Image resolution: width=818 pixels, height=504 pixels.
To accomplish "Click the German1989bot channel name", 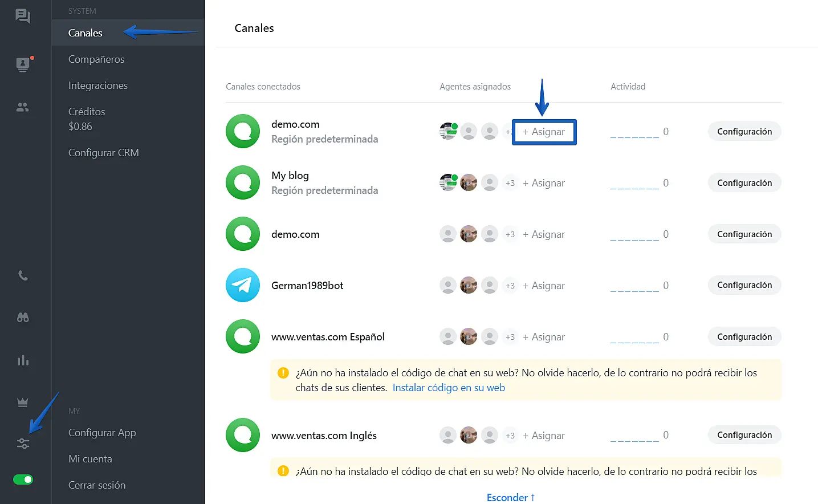I will point(307,286).
